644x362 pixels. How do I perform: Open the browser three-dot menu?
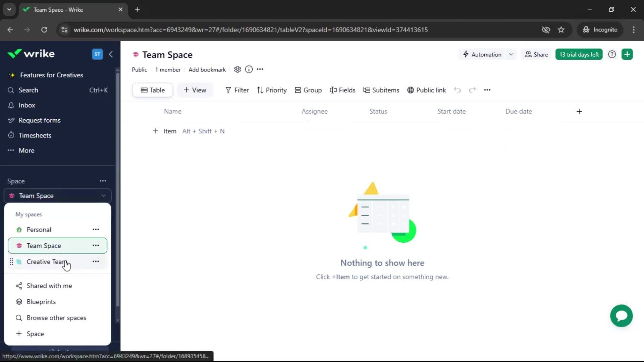(634, 30)
